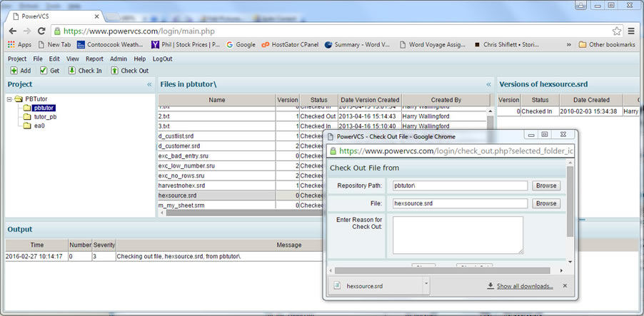Click the Get checkmark icon
This screenshot has height=316, width=644.
click(x=44, y=71)
